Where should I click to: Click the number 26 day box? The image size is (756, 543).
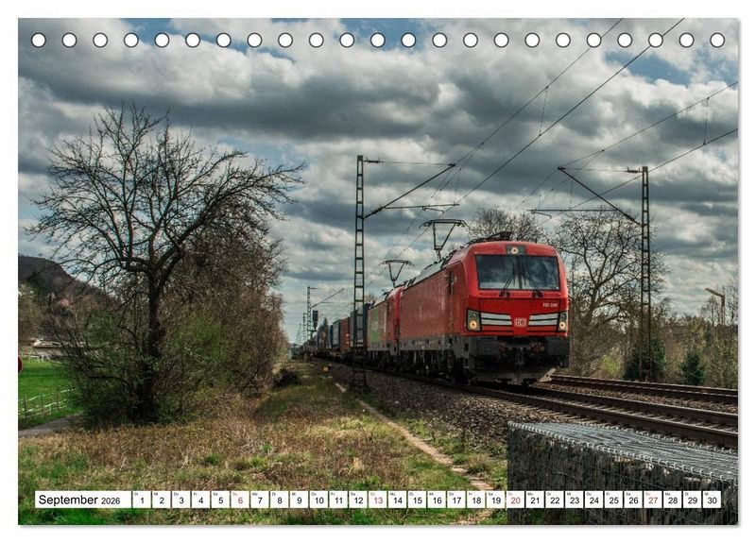(x=634, y=500)
